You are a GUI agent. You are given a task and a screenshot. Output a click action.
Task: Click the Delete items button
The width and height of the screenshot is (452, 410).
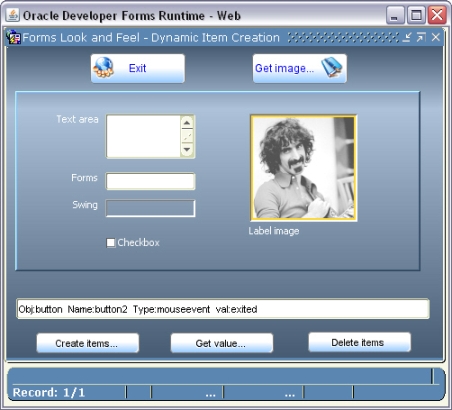tap(359, 342)
